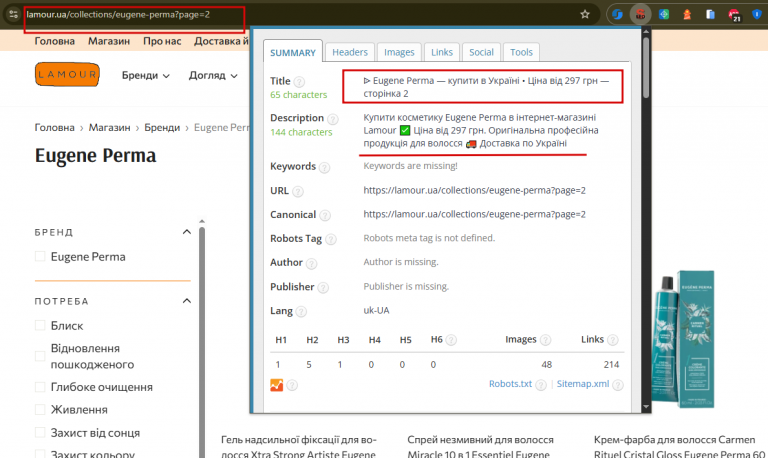Show the Canonical field help icon
The image size is (768, 458).
click(x=325, y=216)
